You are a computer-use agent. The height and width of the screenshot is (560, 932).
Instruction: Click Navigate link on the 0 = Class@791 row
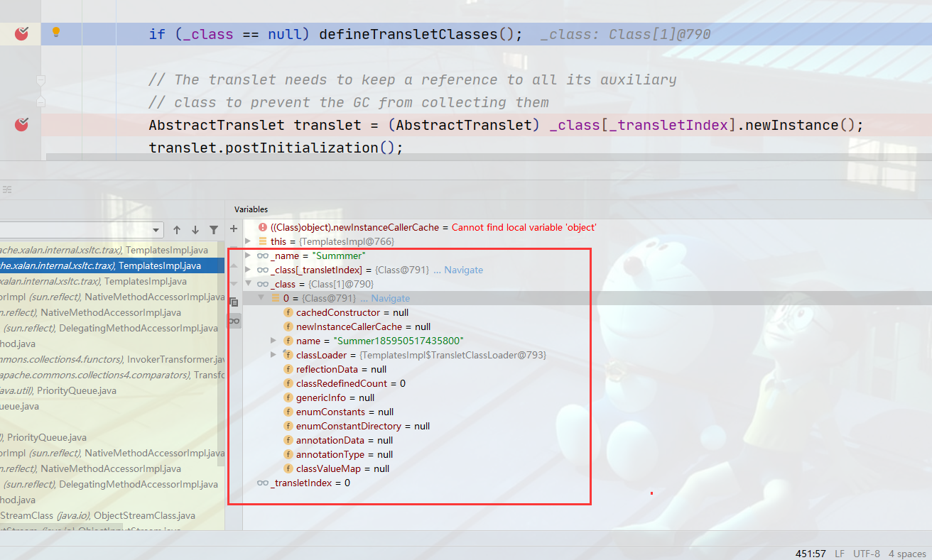click(x=390, y=298)
